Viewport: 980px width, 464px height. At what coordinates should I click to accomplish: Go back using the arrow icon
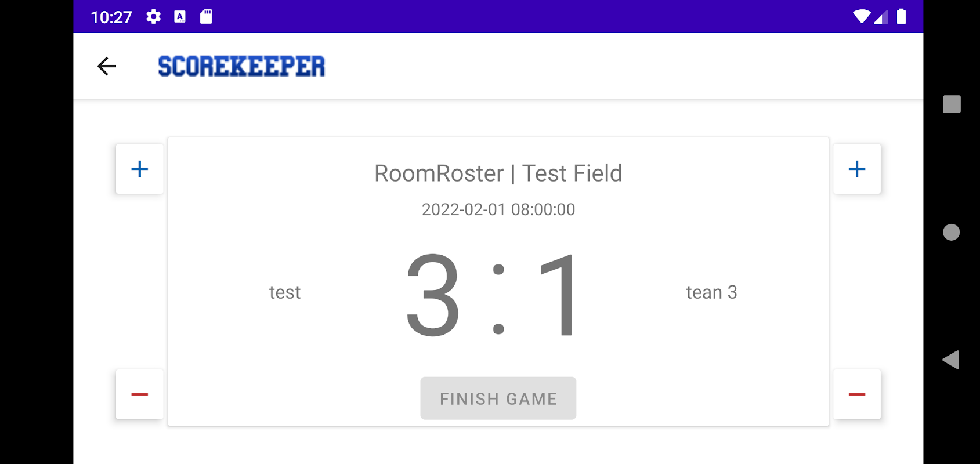click(107, 66)
